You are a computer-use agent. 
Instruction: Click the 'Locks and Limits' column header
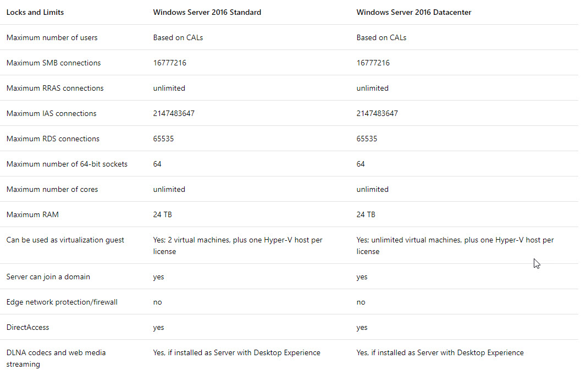(x=35, y=12)
